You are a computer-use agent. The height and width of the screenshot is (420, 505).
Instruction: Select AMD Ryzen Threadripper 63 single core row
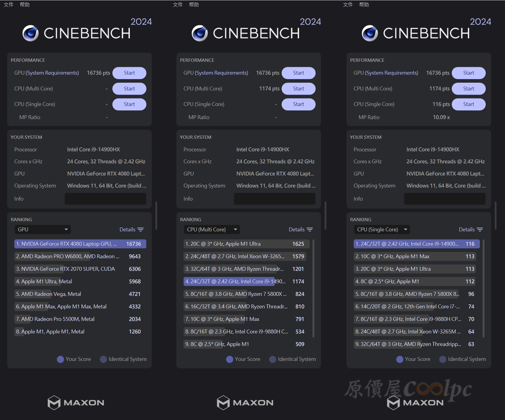click(x=417, y=344)
